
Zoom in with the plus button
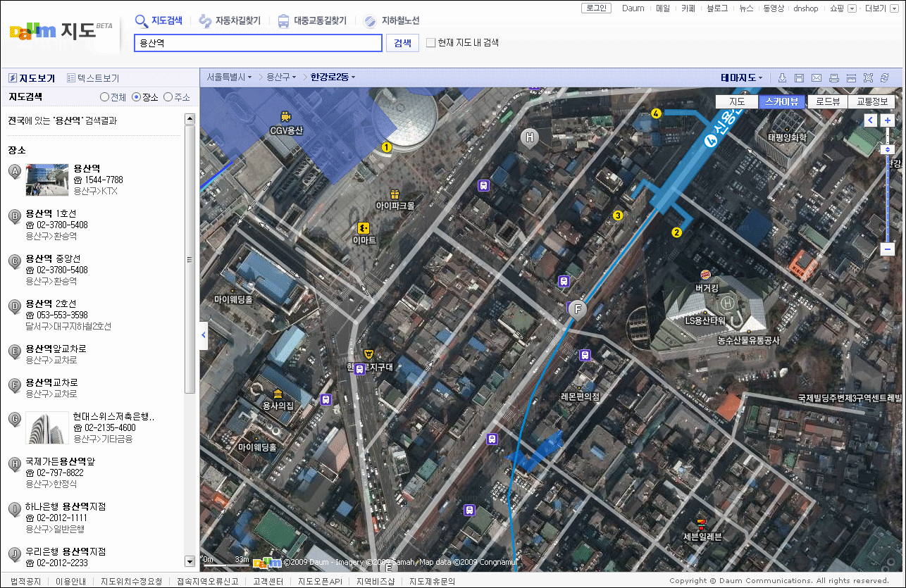887,120
